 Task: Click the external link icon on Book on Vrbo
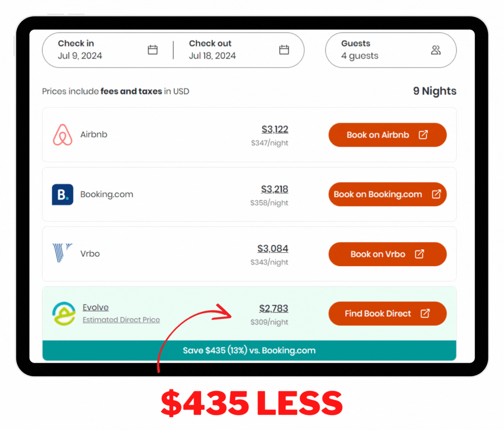(x=419, y=254)
